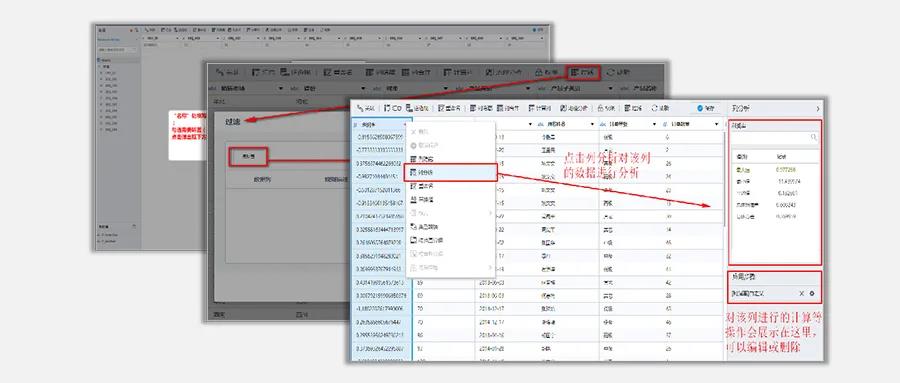900x383 pixels.
Task: Open the first dropdown arrow in the middle window's header row
Action: pyautogui.click(x=281, y=88)
